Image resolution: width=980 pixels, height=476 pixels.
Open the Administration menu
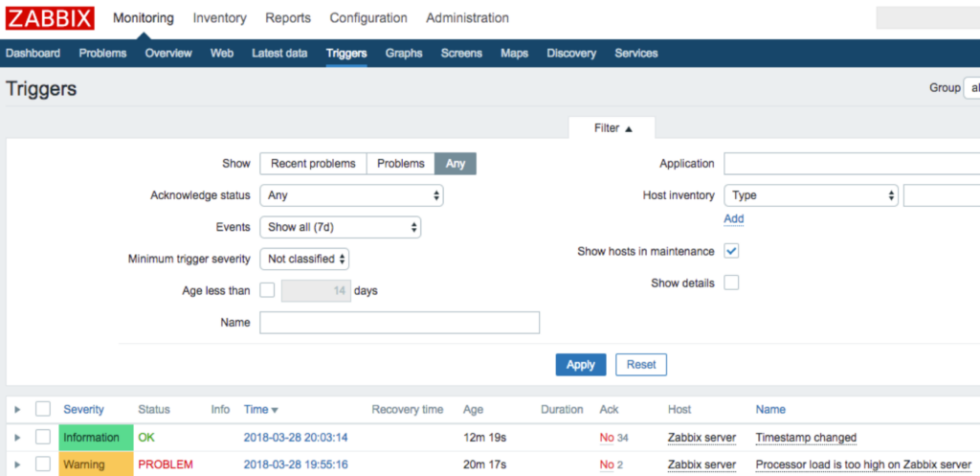[467, 18]
